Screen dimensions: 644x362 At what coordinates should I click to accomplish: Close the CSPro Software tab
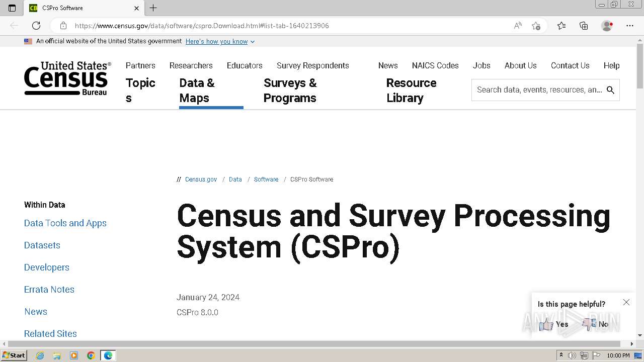137,8
